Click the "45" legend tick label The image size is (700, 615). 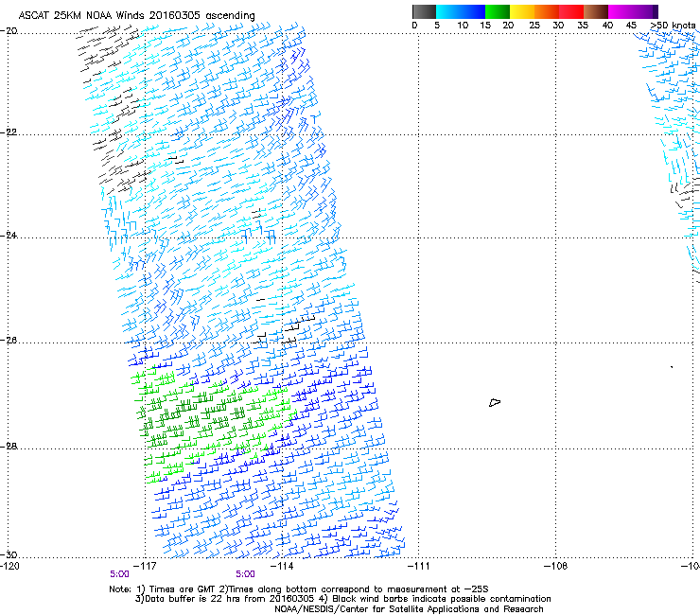pyautogui.click(x=631, y=26)
